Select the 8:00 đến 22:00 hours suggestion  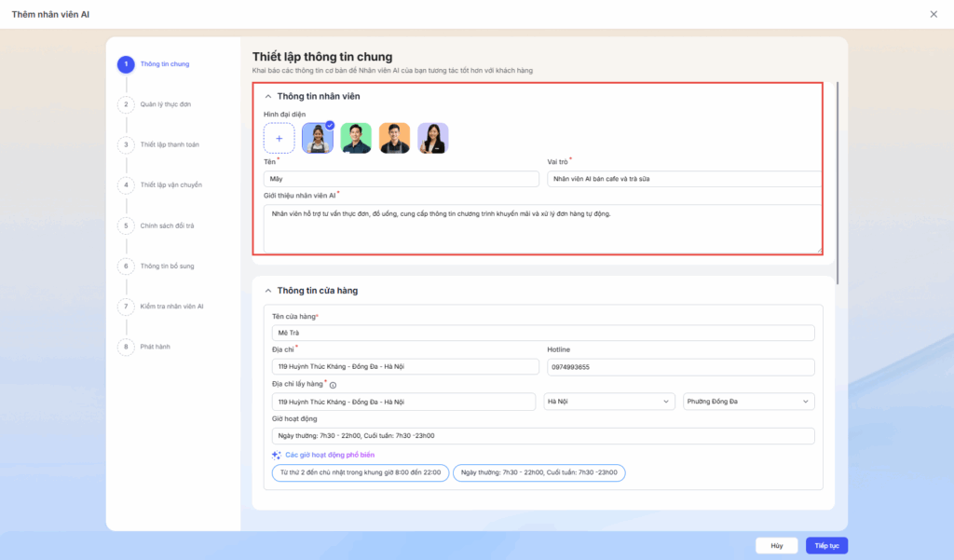click(x=361, y=473)
